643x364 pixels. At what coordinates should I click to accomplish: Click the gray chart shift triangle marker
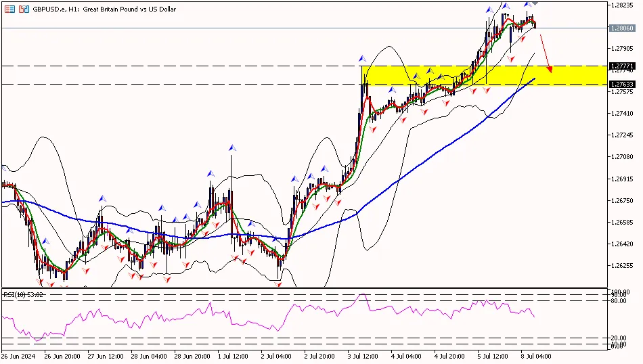[x=534, y=3]
